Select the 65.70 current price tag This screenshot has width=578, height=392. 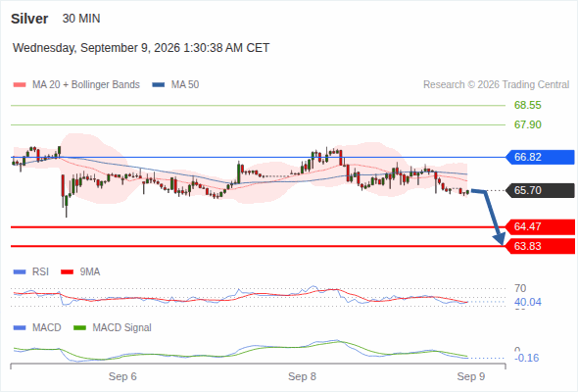pyautogui.click(x=540, y=191)
